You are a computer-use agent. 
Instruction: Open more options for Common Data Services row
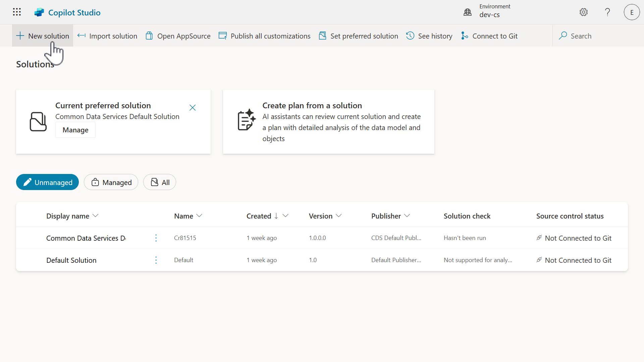tap(156, 238)
